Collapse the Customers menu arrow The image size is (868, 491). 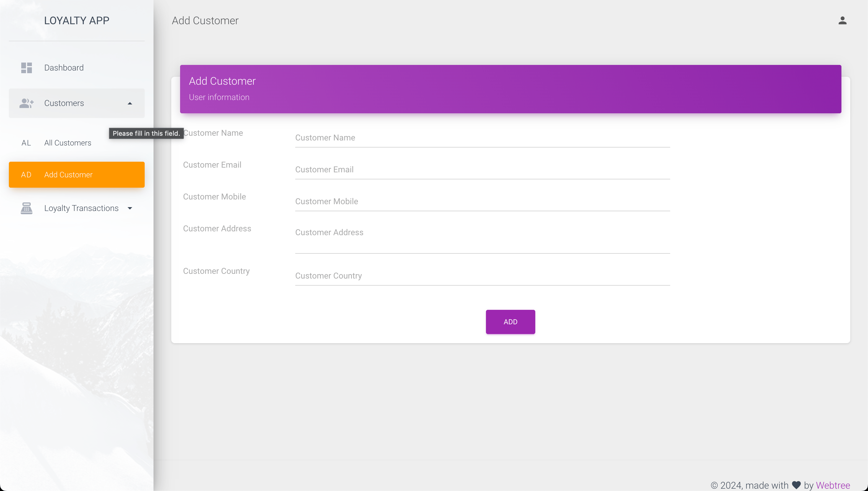[x=130, y=103]
